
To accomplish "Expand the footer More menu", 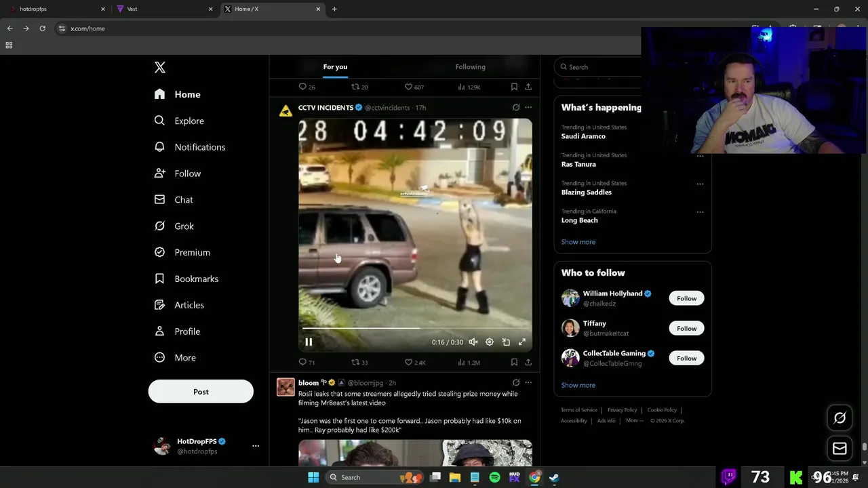I will pos(635,420).
